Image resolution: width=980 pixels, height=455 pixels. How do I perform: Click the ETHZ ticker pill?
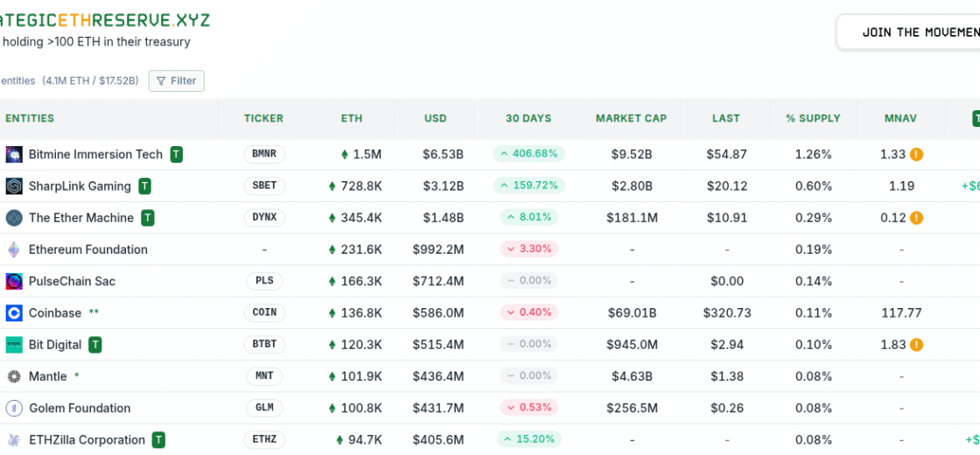264,440
